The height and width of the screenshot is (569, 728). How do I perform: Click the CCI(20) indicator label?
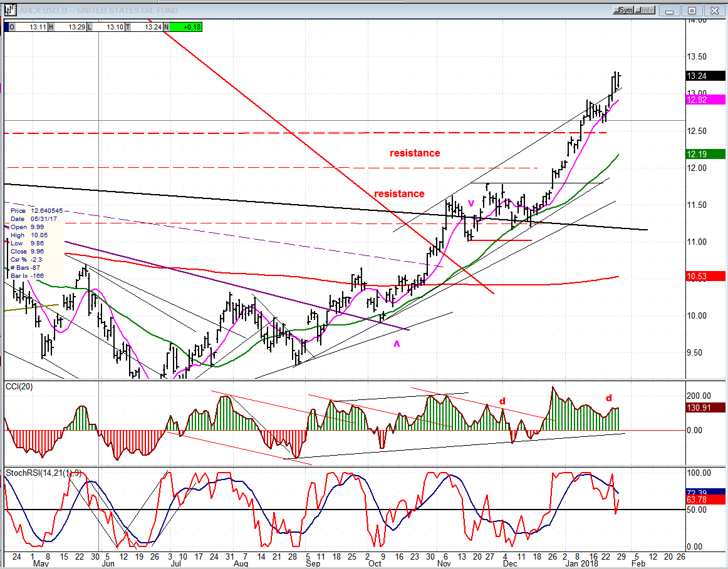click(19, 386)
